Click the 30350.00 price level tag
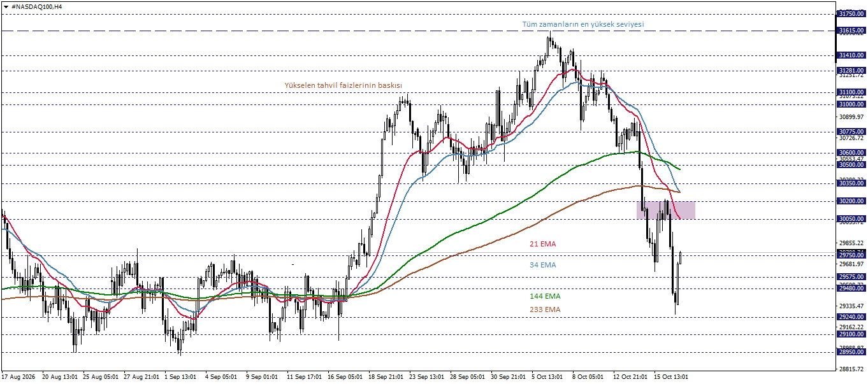The image size is (868, 384). [x=851, y=183]
